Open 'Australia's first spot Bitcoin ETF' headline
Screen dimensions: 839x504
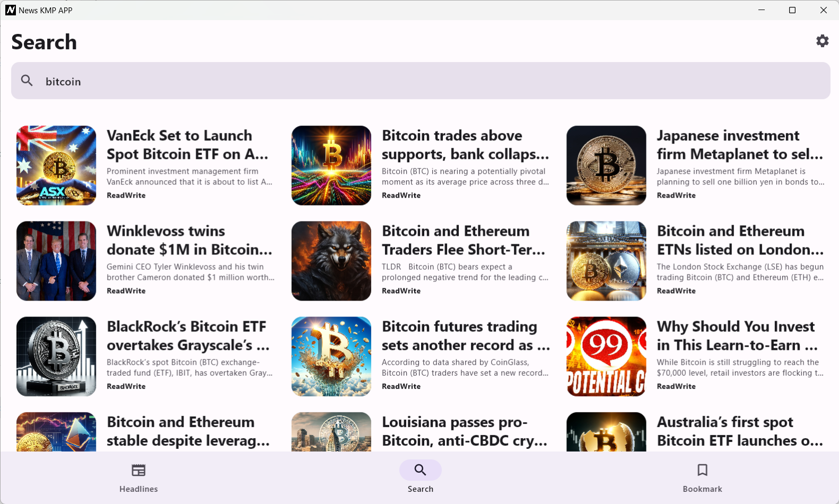pos(740,431)
